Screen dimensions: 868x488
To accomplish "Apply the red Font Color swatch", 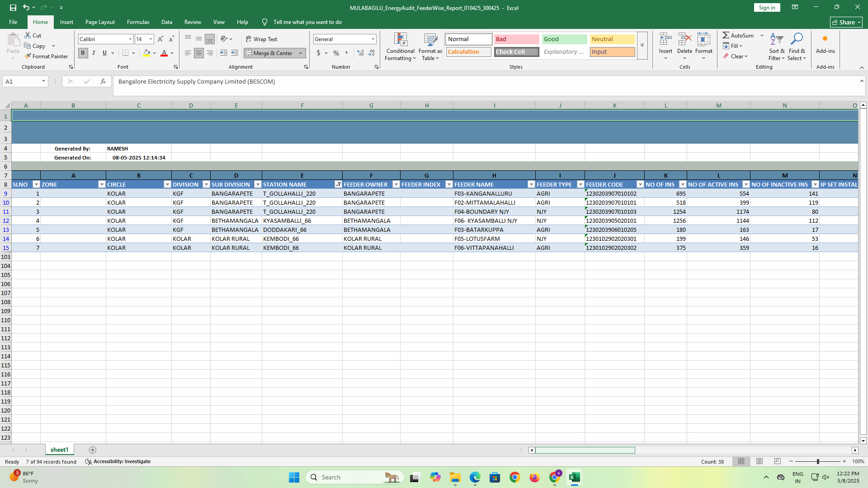I will 164,53.
